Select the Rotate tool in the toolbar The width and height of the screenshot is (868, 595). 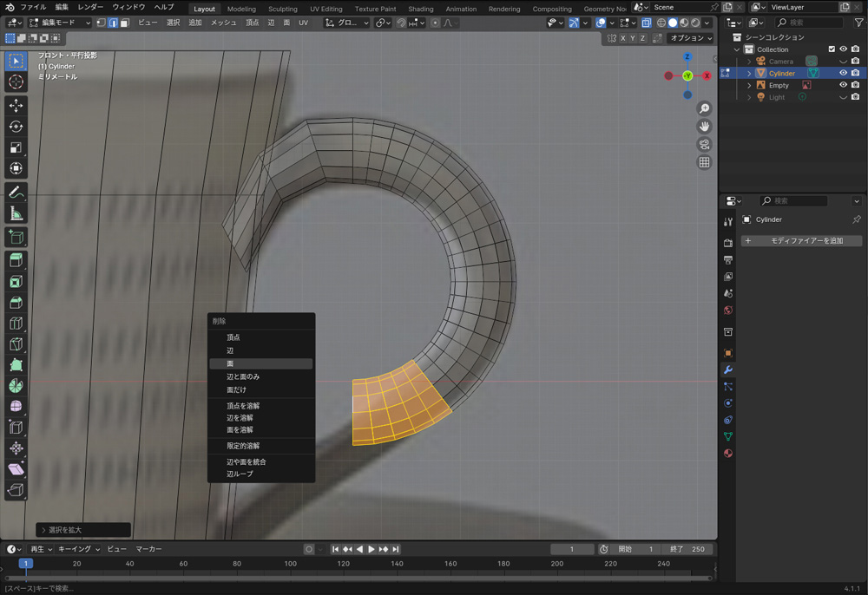coord(16,127)
